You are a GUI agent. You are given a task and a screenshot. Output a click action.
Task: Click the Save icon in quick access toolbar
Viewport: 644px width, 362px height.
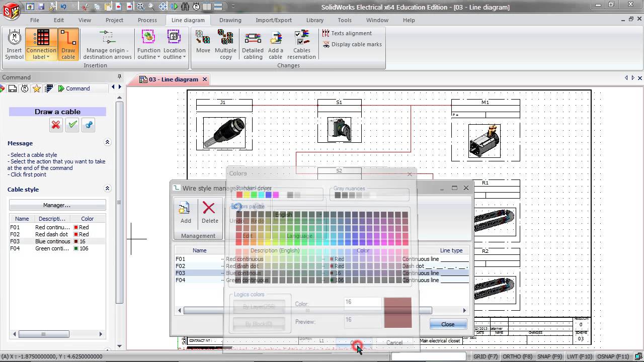(41, 7)
